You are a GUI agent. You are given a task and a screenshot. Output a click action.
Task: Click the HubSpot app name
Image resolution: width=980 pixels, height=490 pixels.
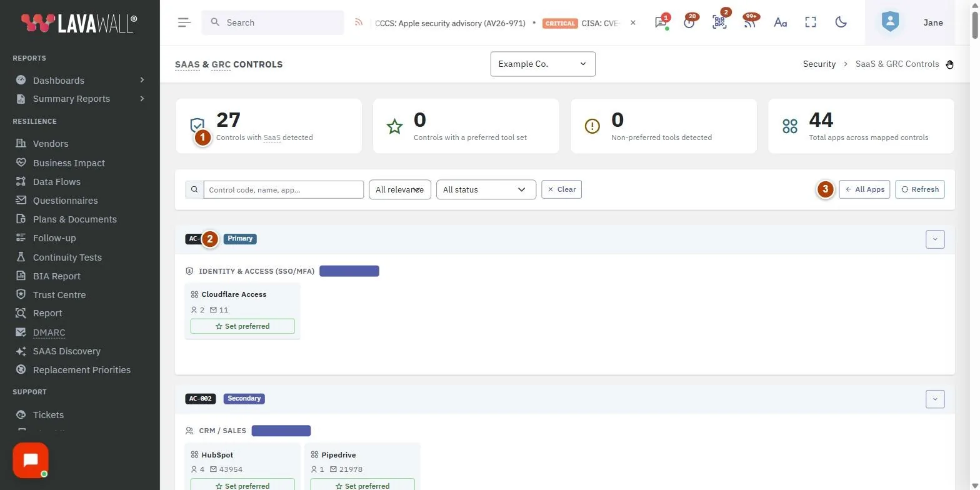(217, 455)
